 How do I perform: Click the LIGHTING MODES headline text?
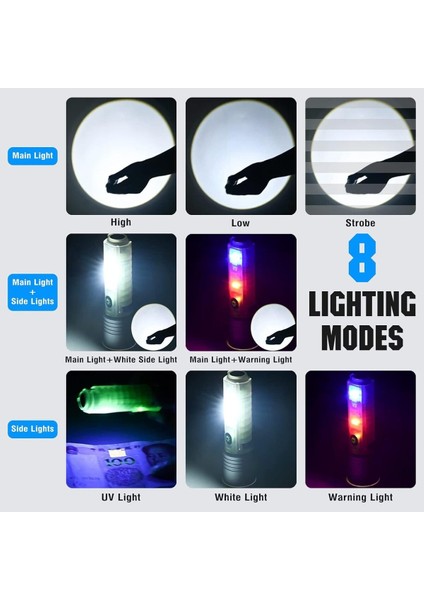pyautogui.click(x=362, y=321)
